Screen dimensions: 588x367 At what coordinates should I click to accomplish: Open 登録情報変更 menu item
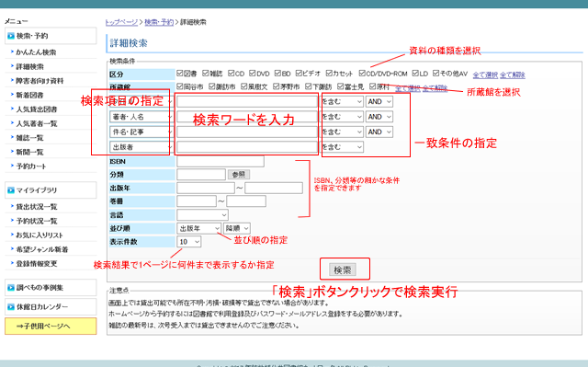[x=37, y=264]
